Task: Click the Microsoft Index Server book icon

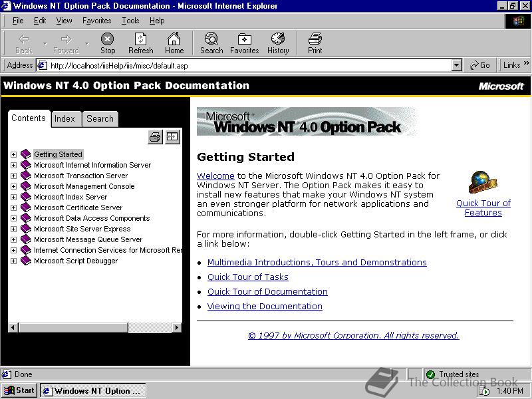Action: [x=26, y=197]
